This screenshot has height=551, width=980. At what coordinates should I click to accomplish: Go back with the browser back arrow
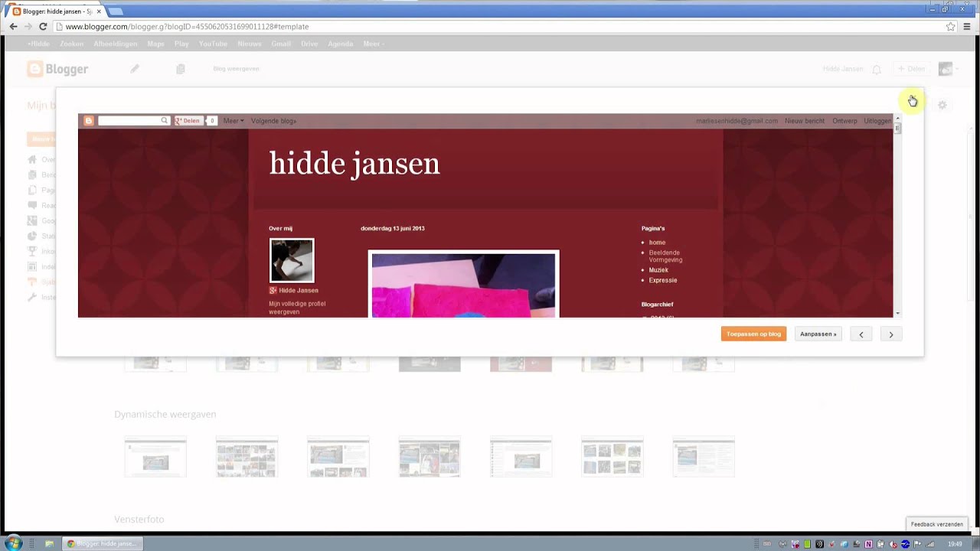point(13,26)
